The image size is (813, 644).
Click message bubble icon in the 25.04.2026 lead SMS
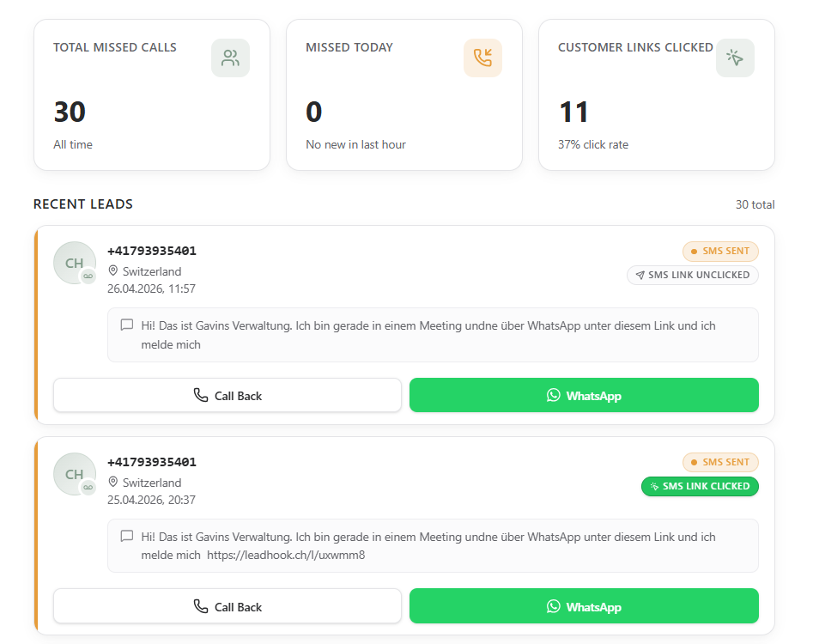click(x=127, y=536)
